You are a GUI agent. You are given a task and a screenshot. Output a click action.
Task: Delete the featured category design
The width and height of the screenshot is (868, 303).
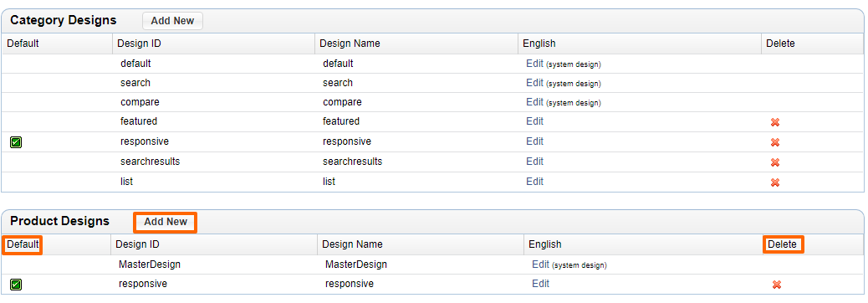tap(775, 122)
